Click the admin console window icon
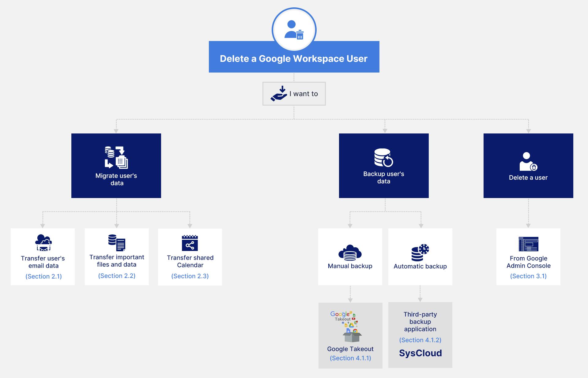The width and height of the screenshot is (588, 378). click(528, 244)
